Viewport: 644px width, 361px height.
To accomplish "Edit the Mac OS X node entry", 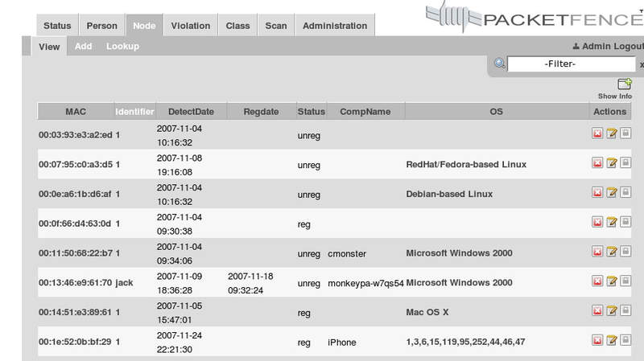I will (612, 312).
